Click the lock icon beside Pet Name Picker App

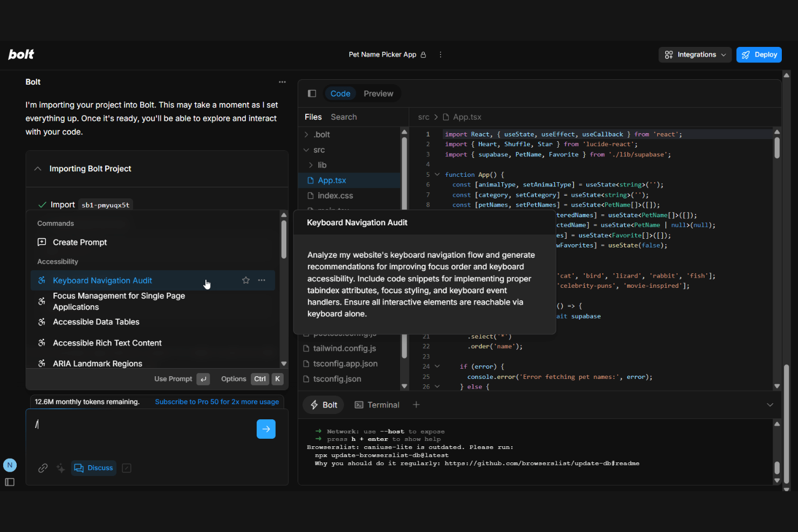423,54
